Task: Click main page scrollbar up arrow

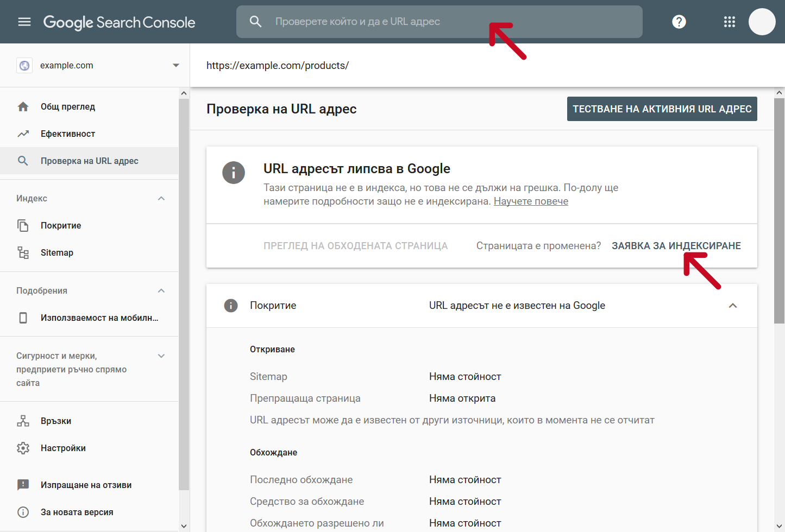Action: (x=780, y=93)
